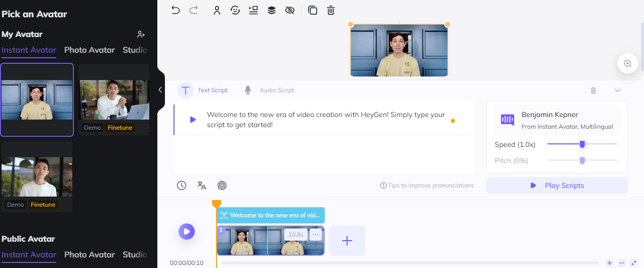Image resolution: width=644 pixels, height=268 pixels.
Task: Play the script line preview arrow
Action: coord(193,120)
